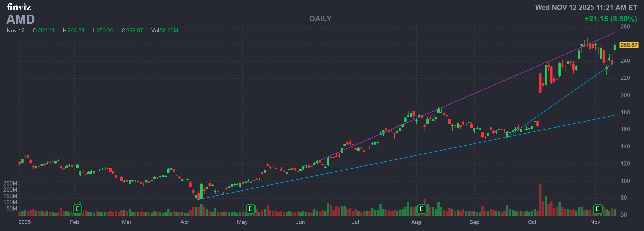Screen dimensions: 644x231
Task: Select the 2025 label on time axis
Action: [24, 222]
